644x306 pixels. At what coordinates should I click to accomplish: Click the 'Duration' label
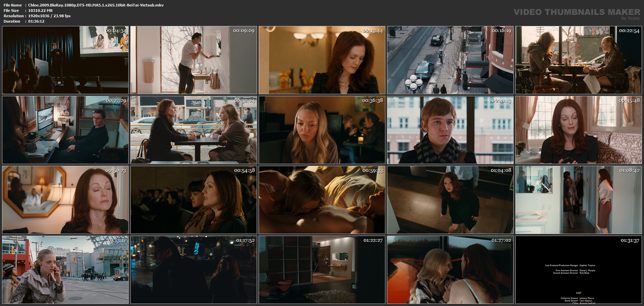[12, 22]
